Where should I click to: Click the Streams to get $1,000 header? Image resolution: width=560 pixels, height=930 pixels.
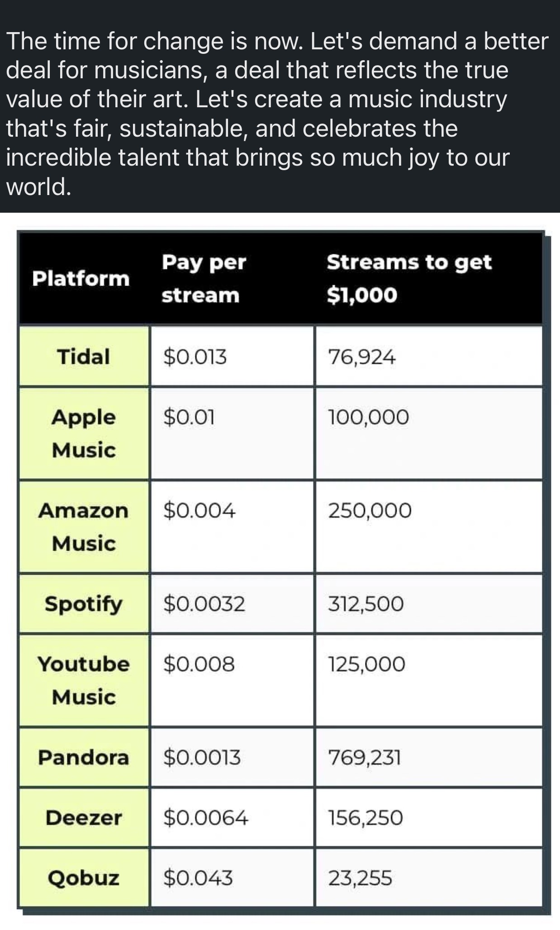coord(409,278)
